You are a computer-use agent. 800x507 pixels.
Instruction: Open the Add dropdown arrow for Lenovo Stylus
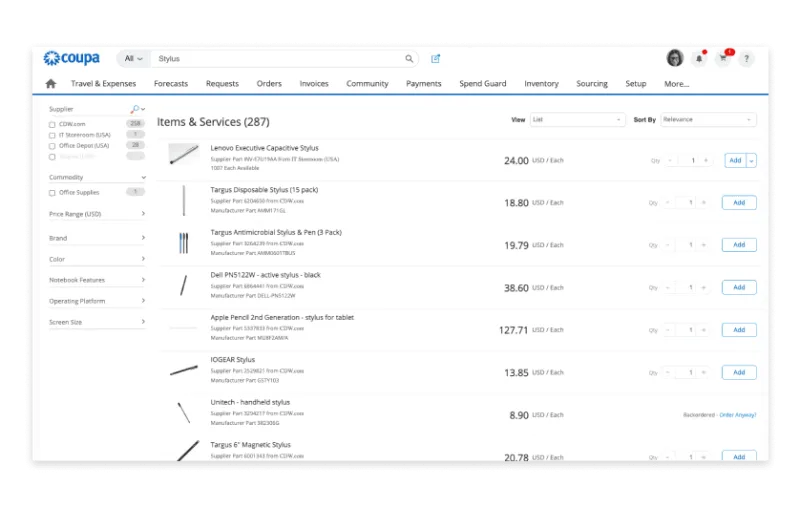pos(752,160)
